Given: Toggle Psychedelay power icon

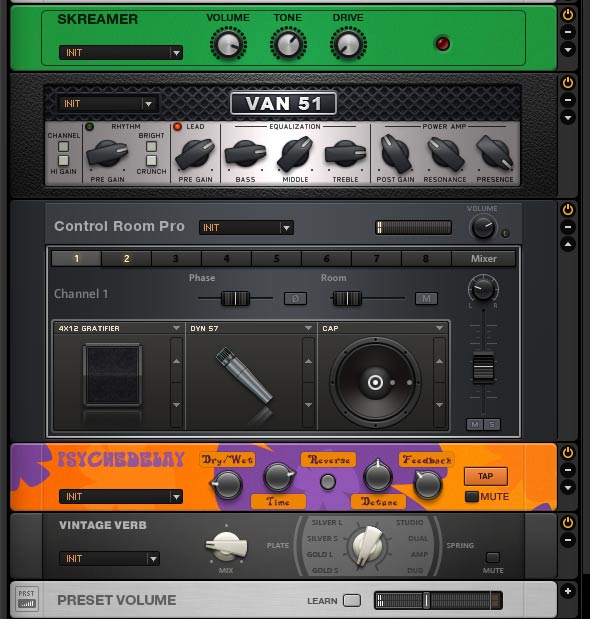Looking at the screenshot, I should [568, 452].
